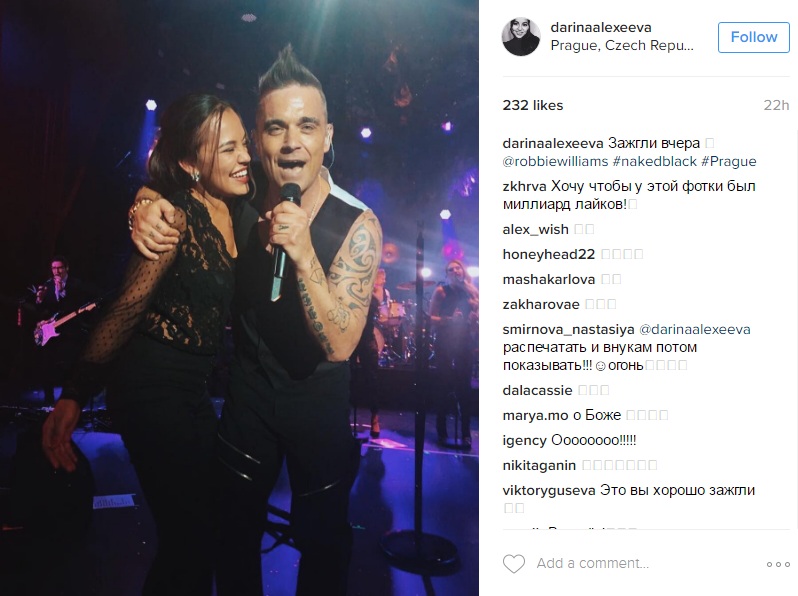
Task: Open darinaalexeeva's profile avatar
Action: [x=521, y=37]
